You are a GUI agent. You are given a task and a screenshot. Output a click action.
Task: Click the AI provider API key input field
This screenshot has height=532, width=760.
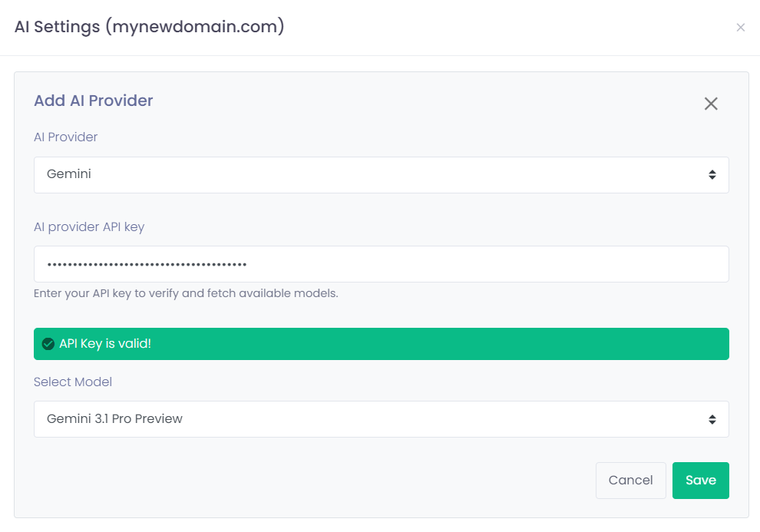pyautogui.click(x=382, y=263)
